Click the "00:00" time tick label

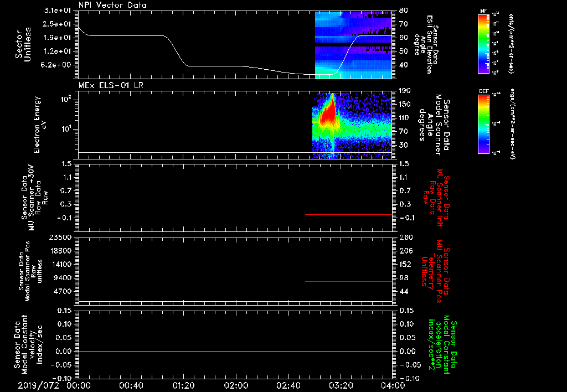pyautogui.click(x=79, y=385)
